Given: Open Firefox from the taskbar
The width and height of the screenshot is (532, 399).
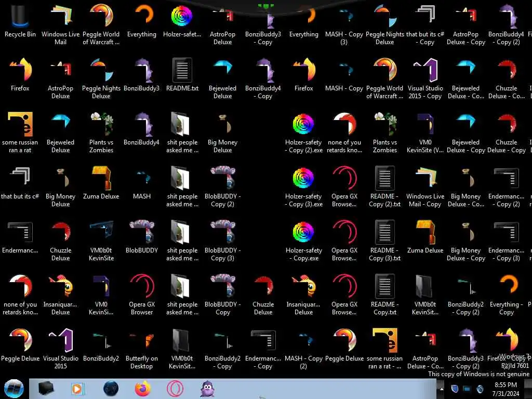Looking at the screenshot, I should [x=143, y=389].
